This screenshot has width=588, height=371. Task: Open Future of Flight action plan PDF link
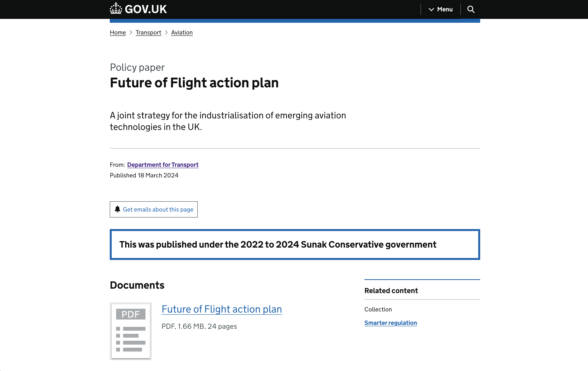point(221,309)
